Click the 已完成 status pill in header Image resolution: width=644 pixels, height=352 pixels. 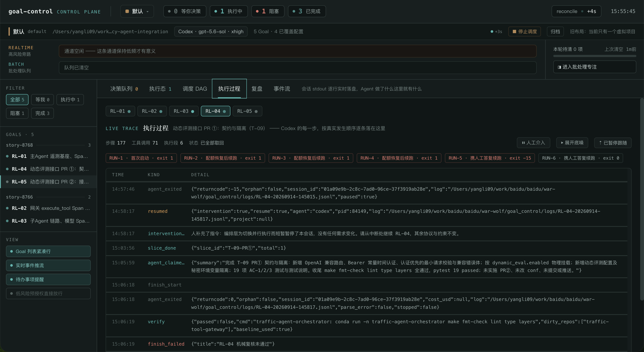click(x=307, y=11)
